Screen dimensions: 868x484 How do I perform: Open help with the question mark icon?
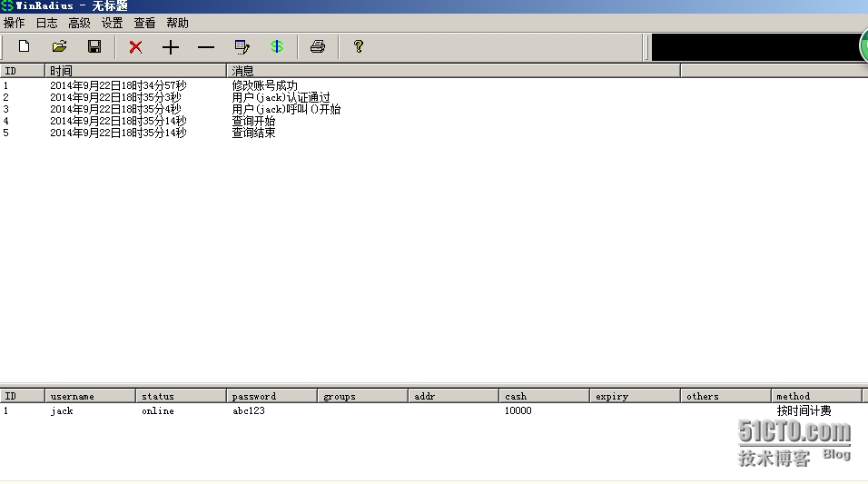[358, 46]
